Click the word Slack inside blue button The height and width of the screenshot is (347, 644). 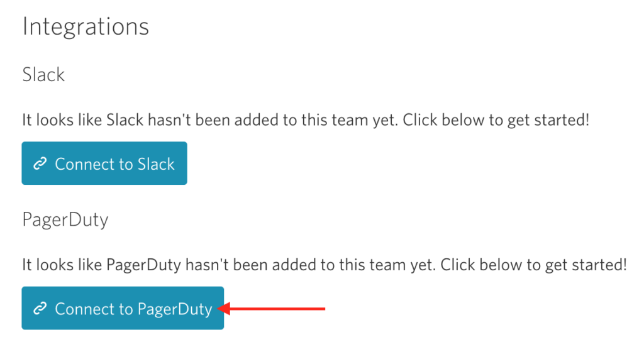click(156, 164)
